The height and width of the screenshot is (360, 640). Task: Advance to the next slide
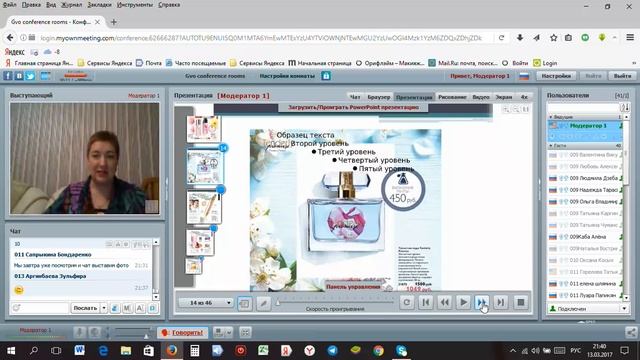482,302
